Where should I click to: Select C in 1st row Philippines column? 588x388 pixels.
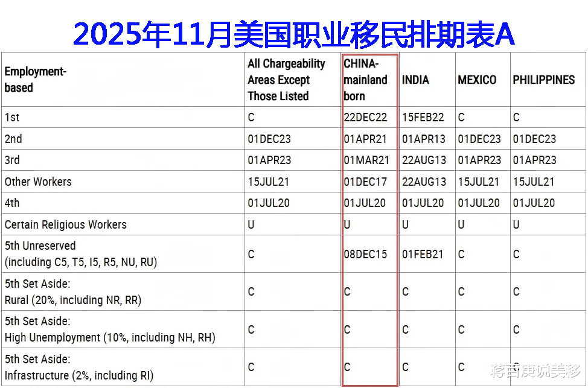pos(516,117)
